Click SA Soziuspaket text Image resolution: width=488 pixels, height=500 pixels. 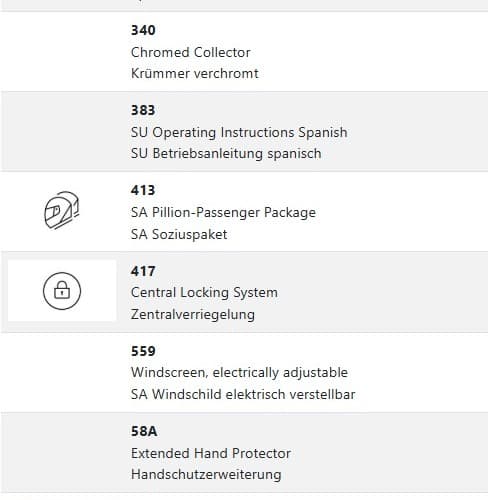click(179, 234)
